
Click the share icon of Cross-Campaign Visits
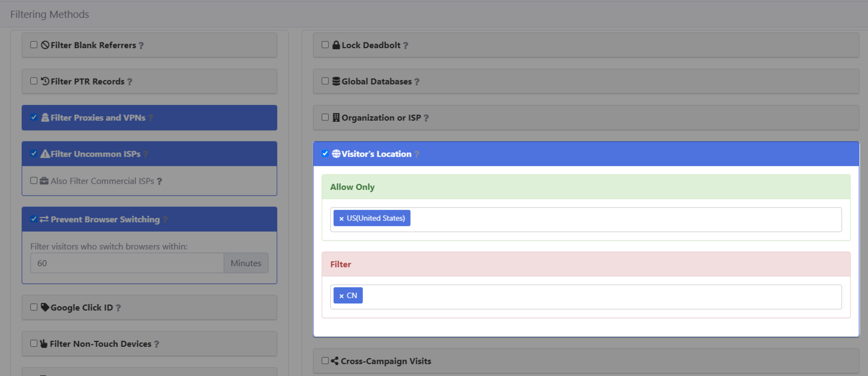pyautogui.click(x=335, y=361)
